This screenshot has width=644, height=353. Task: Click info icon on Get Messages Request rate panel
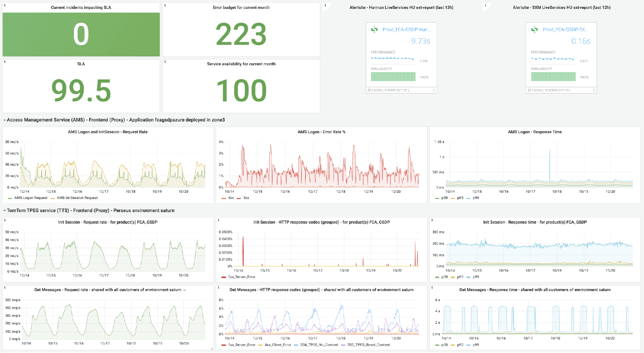5,287
